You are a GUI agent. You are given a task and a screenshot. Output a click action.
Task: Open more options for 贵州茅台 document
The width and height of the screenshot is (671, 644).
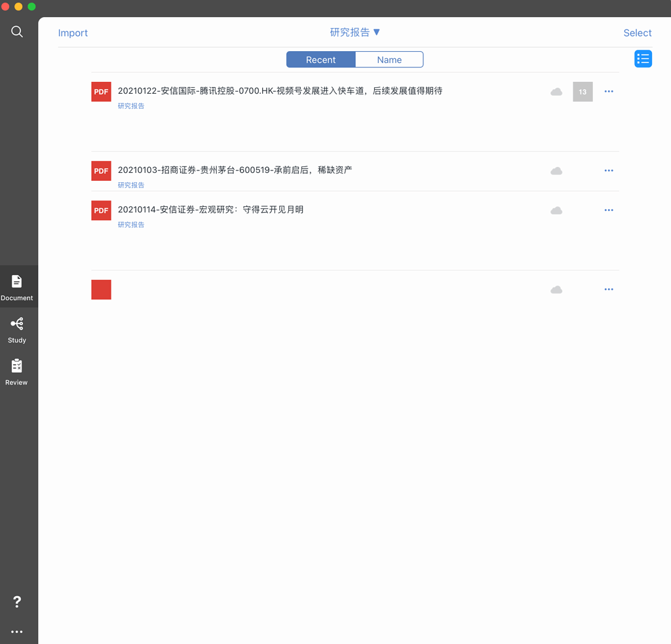(x=609, y=170)
